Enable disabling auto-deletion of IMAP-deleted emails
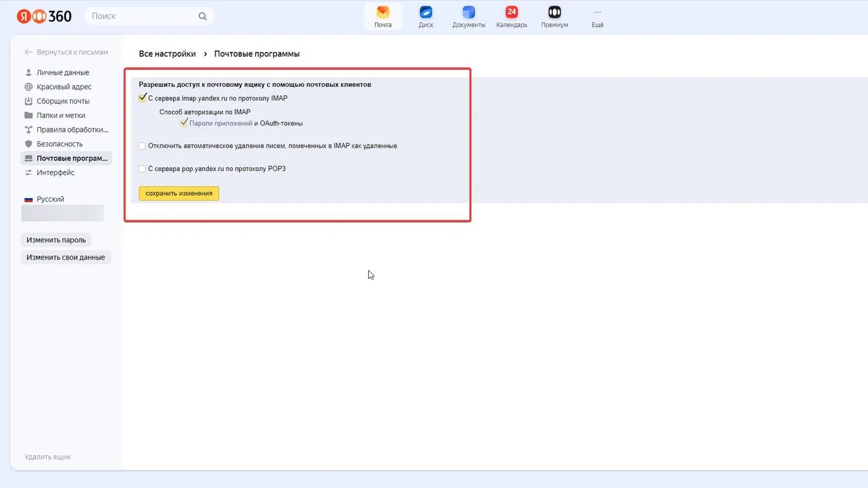This screenshot has height=488, width=868. pos(142,146)
